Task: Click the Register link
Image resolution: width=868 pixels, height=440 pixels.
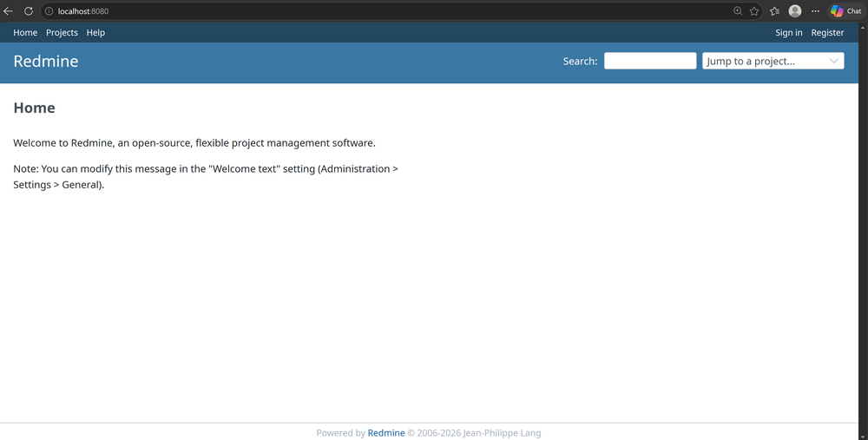Action: coord(827,33)
